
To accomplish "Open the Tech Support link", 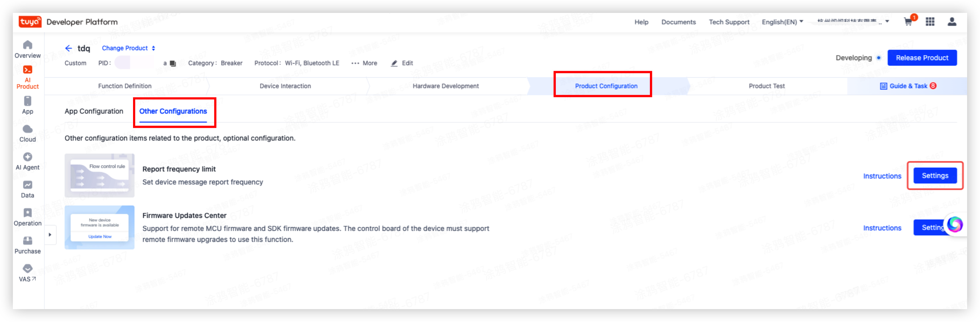I will pos(729,22).
